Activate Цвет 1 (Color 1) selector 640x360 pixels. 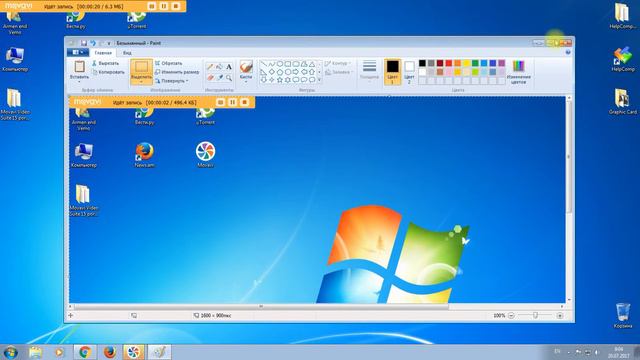coord(392,72)
